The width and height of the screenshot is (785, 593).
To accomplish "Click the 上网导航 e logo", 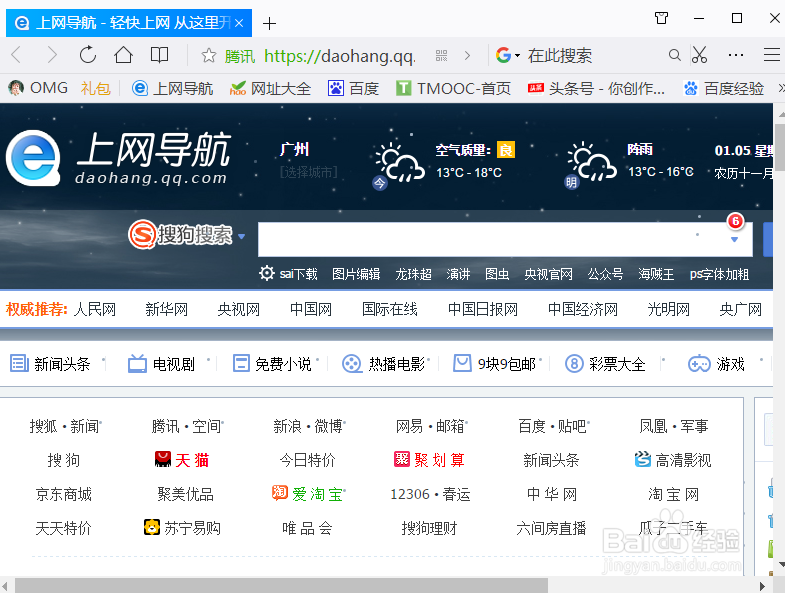I will pyautogui.click(x=34, y=158).
